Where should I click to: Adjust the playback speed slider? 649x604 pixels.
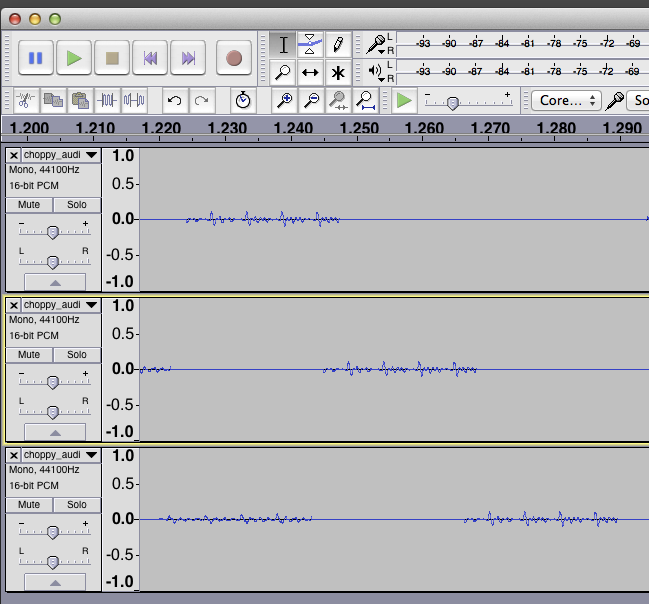pyautogui.click(x=453, y=103)
